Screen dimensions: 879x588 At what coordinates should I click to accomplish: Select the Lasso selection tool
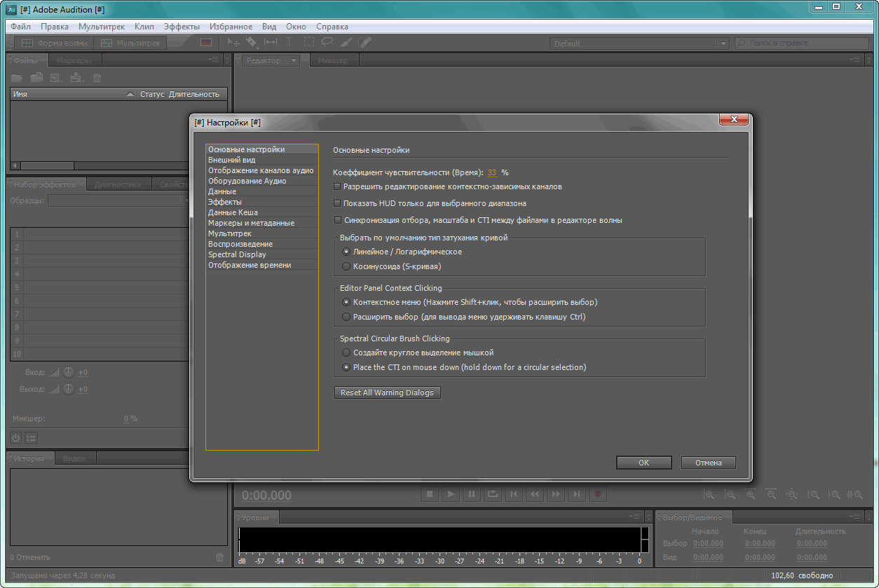[327, 42]
